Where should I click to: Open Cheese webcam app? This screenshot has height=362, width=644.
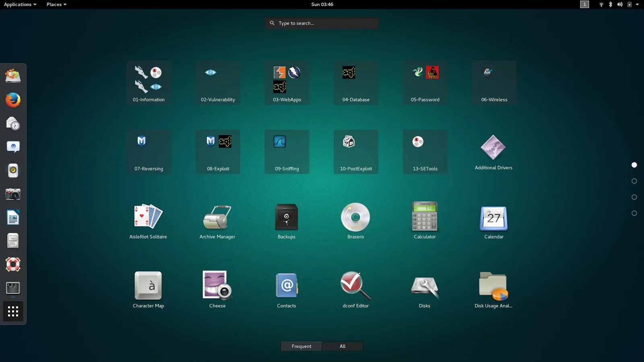[x=217, y=290]
